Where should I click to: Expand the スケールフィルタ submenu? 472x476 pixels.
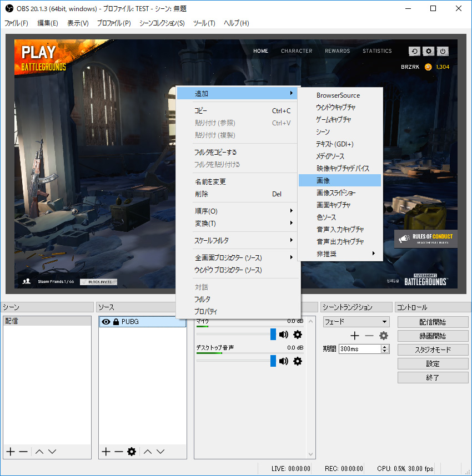click(x=243, y=240)
